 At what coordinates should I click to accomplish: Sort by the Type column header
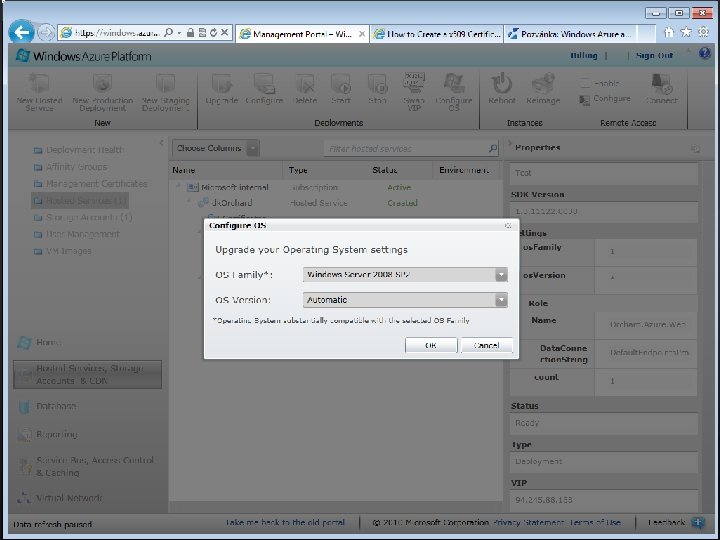point(298,170)
